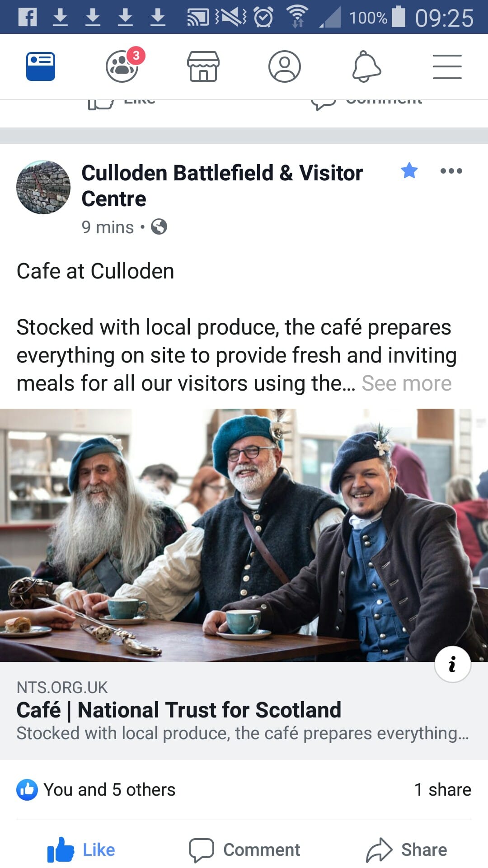Toggle the blue Like button off
488x868 pixels.
click(81, 850)
